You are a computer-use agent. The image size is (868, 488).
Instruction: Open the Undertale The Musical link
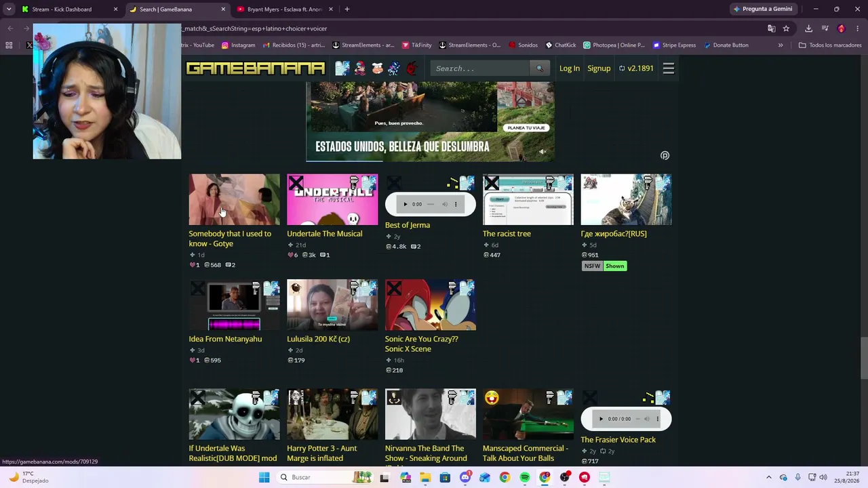click(x=325, y=234)
